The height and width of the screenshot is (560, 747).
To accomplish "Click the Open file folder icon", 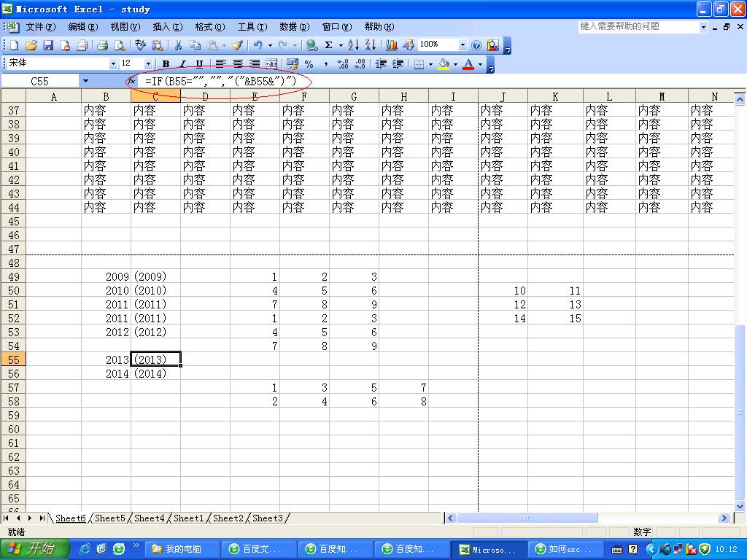I will 31,45.
